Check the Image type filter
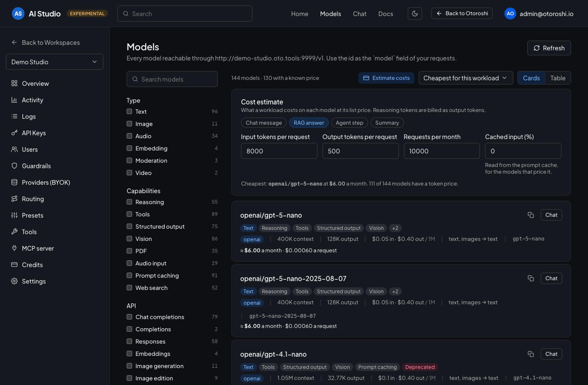Image resolution: width=588 pixels, height=385 pixels. tap(130, 124)
